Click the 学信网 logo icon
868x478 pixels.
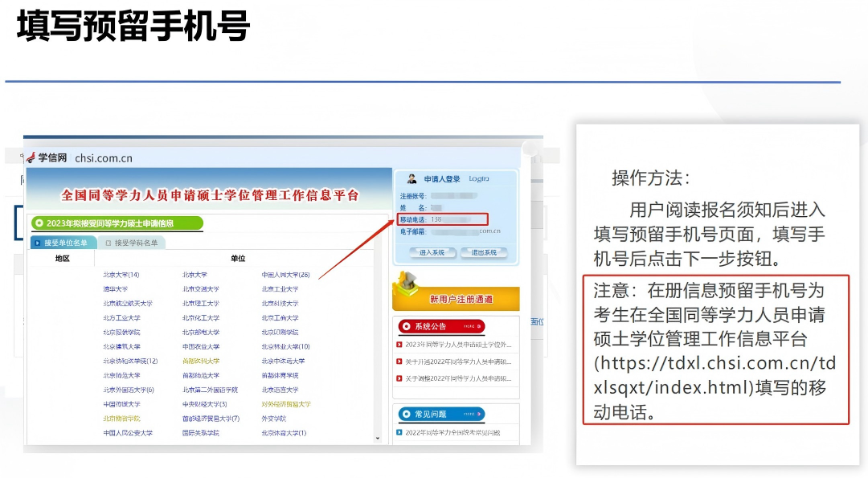[x=31, y=157]
